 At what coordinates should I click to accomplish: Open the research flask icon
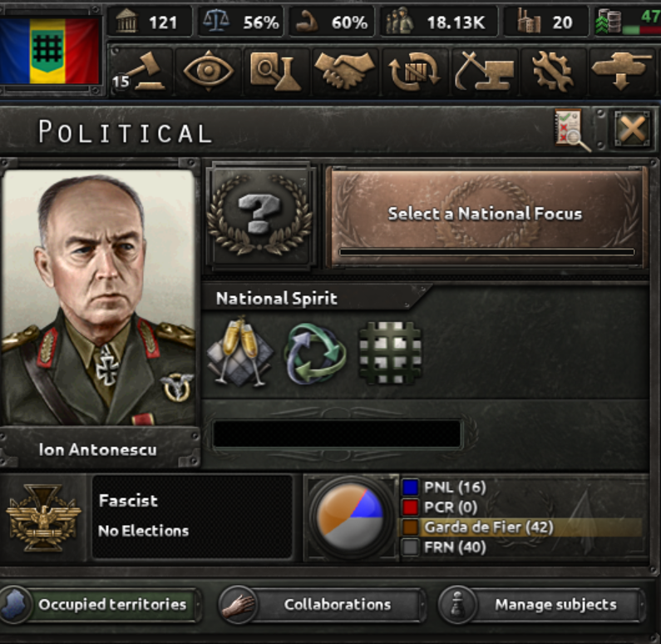click(x=275, y=71)
